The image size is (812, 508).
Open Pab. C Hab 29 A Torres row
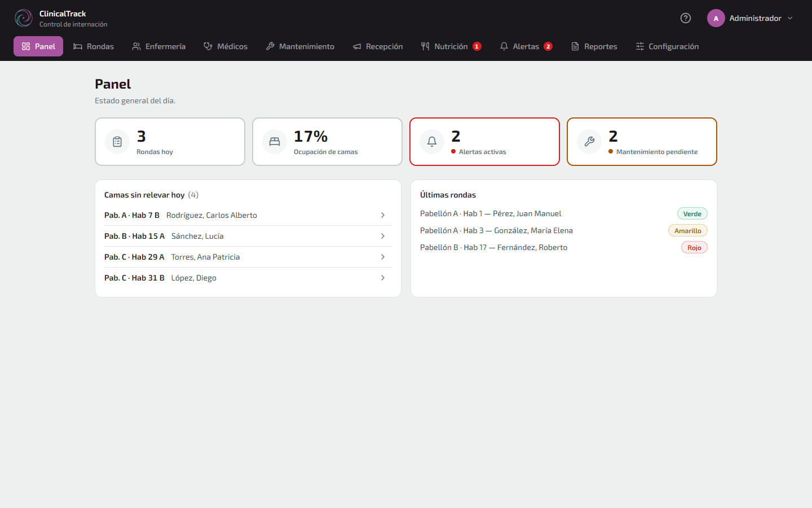point(248,257)
